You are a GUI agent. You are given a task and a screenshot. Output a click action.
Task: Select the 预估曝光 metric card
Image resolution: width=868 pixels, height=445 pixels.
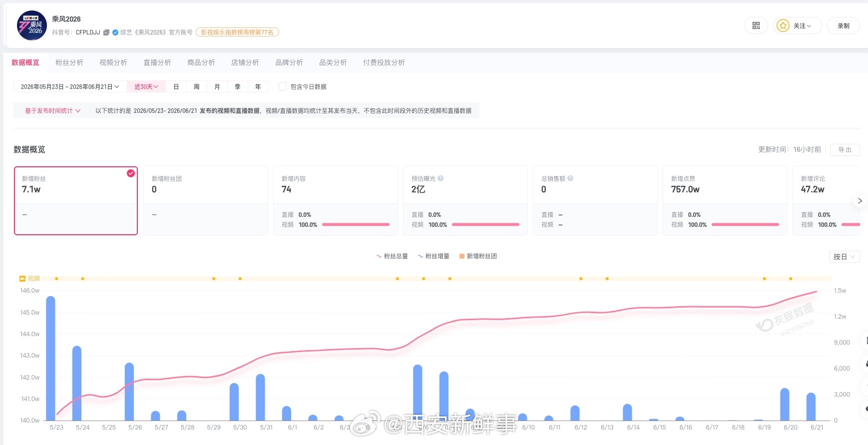pyautogui.click(x=465, y=201)
